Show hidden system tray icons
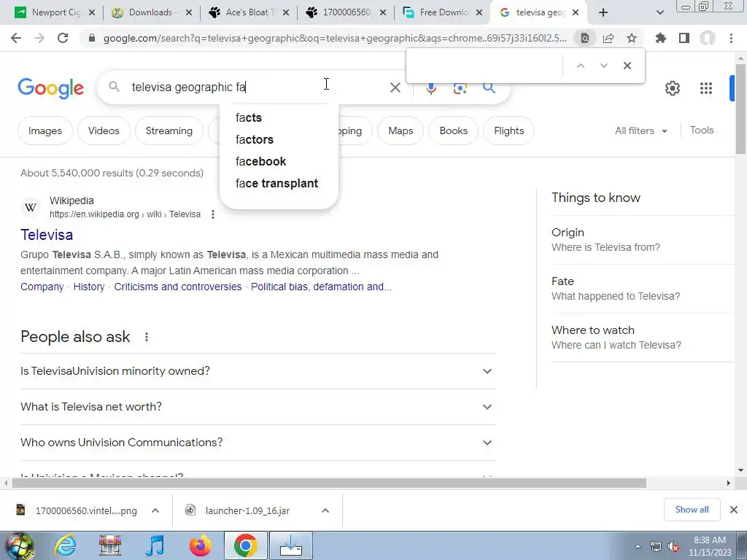Viewport: 747px width, 560px height. pos(638,546)
